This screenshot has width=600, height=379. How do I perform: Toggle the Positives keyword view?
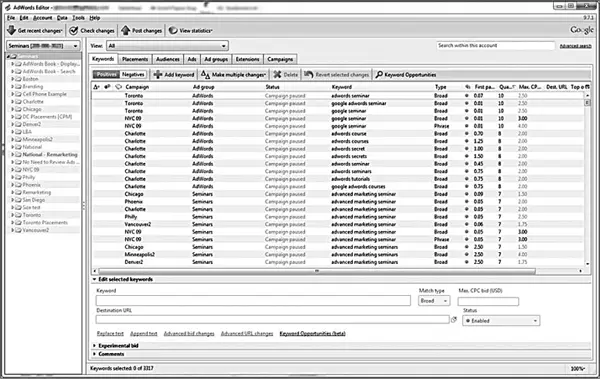[106, 75]
